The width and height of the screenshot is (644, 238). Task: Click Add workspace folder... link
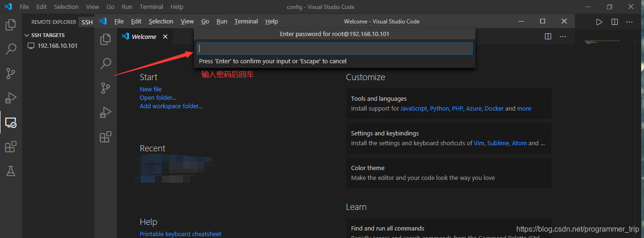coord(171,106)
